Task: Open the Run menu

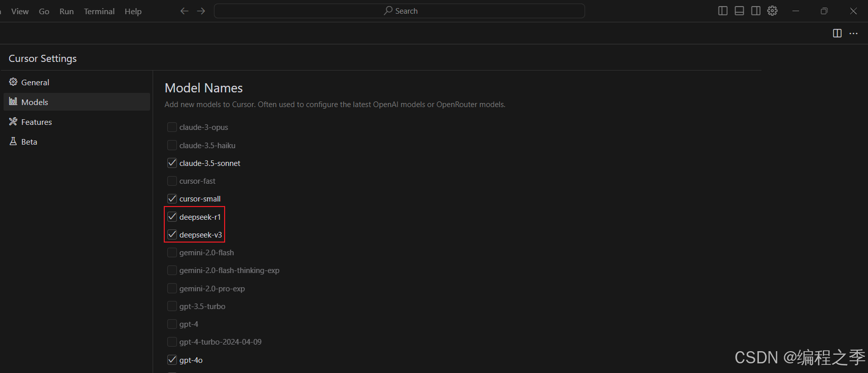Action: pyautogui.click(x=66, y=11)
